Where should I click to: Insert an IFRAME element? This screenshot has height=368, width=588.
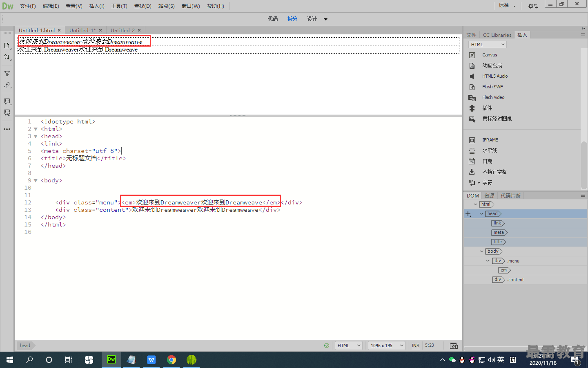(490, 140)
